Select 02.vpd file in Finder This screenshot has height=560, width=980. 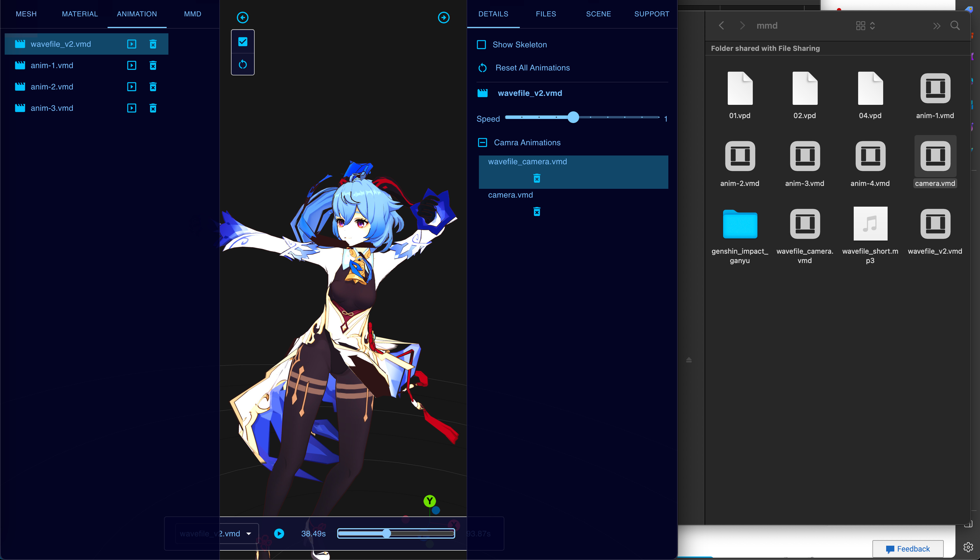(805, 95)
